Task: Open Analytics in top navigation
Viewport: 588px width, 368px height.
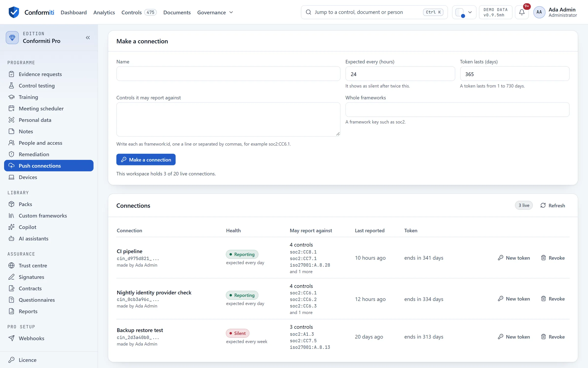Action: 104,12
